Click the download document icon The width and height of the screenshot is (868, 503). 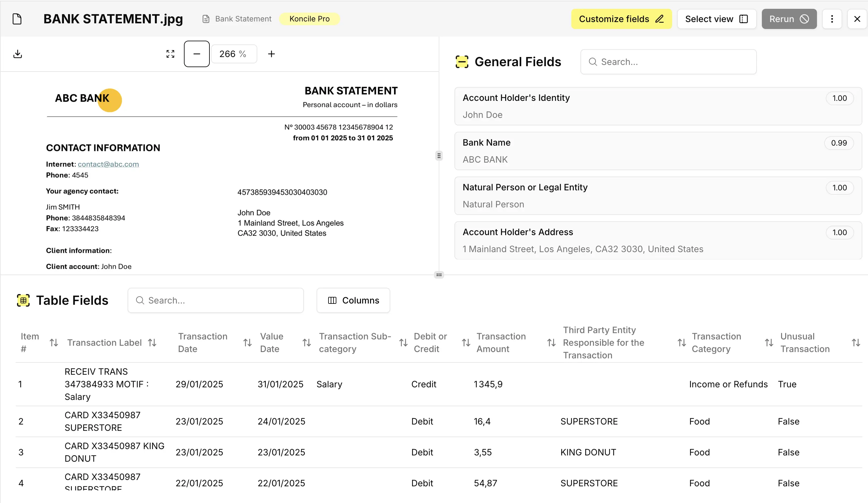click(18, 54)
